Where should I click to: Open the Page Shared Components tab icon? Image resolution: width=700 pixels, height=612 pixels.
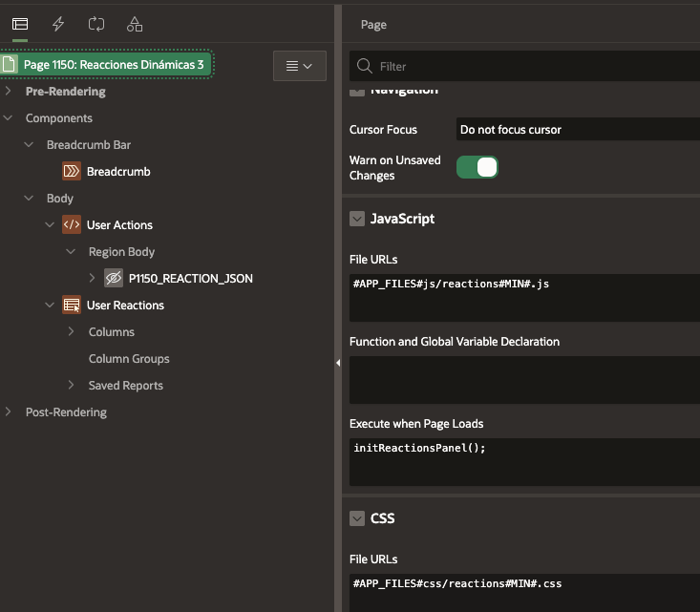[x=135, y=24]
